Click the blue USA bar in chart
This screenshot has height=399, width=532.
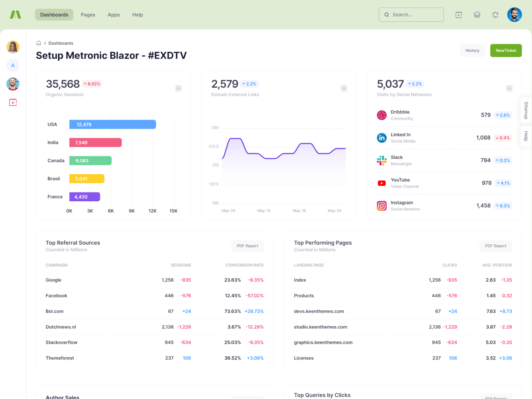coord(113,125)
